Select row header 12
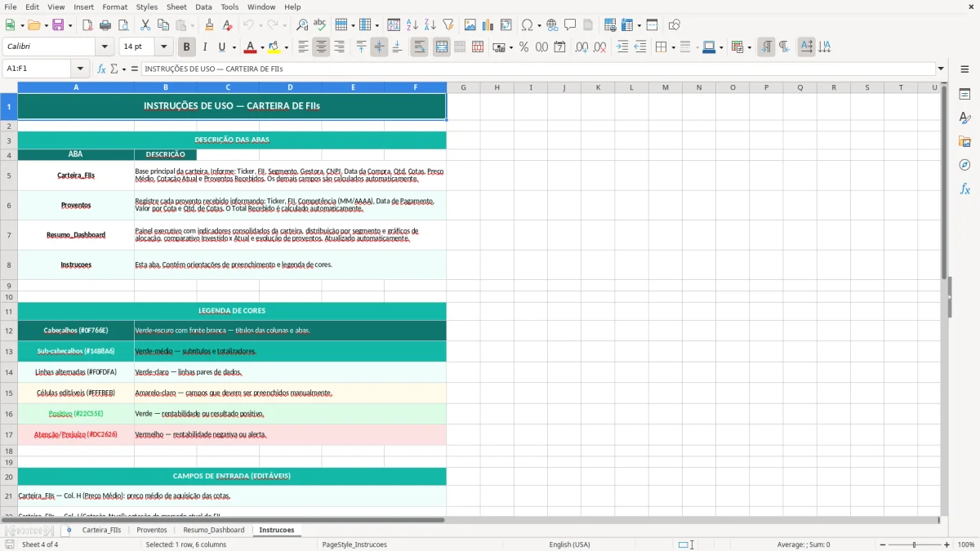This screenshot has width=980, height=551. (x=9, y=331)
